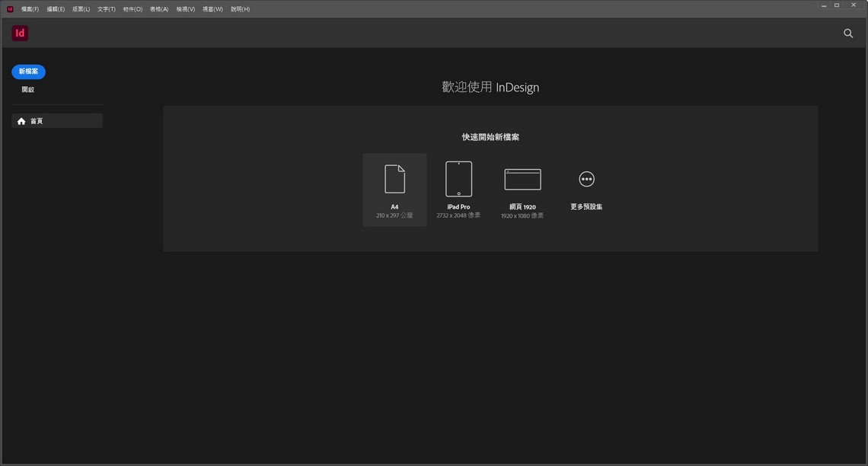868x466 pixels.
Task: Pick the 網頁 1920 web preset icon
Action: [x=522, y=178]
